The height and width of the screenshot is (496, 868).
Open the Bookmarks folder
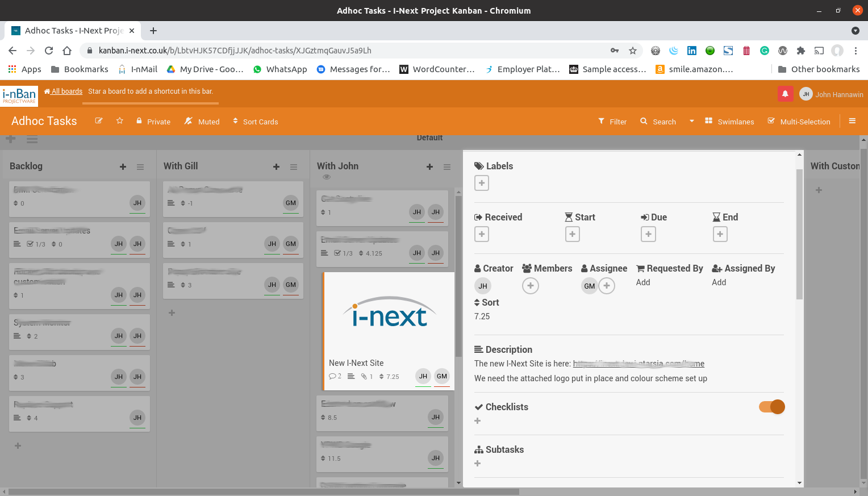[80, 69]
